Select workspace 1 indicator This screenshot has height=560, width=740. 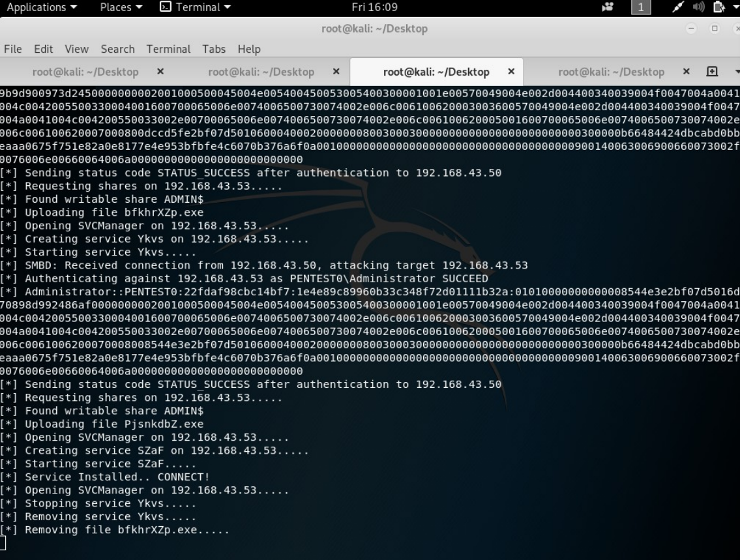[x=640, y=7]
